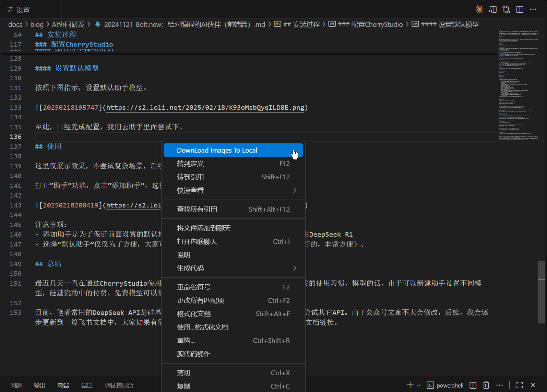Expand the 快速查看 submenu

point(295,190)
